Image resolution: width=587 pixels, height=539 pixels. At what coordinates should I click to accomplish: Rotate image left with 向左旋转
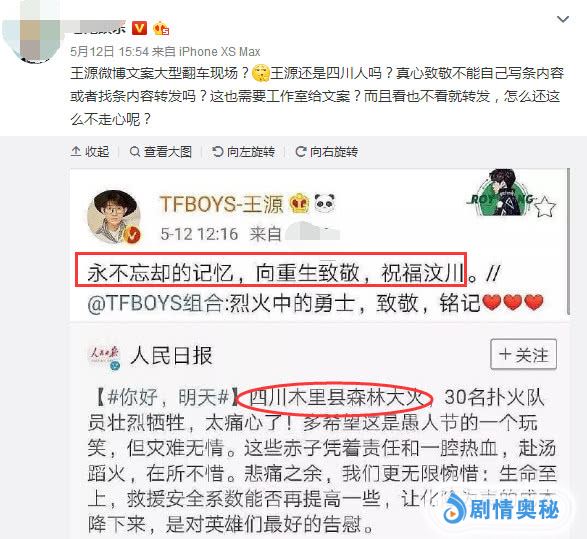[x=244, y=152]
